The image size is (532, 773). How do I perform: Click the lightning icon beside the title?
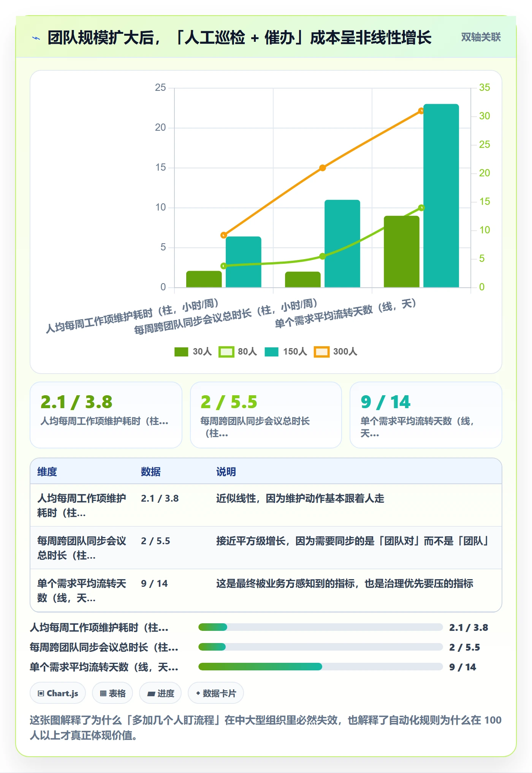tap(36, 38)
